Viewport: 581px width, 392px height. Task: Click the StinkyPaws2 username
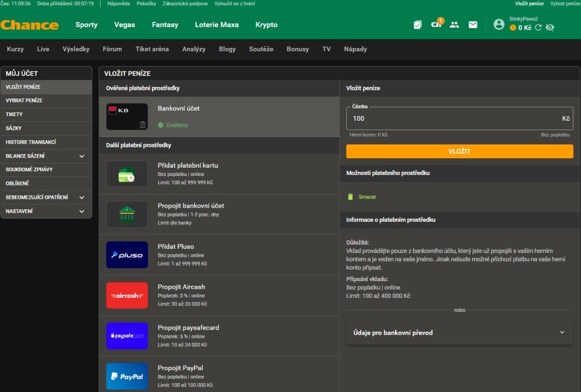pos(523,19)
